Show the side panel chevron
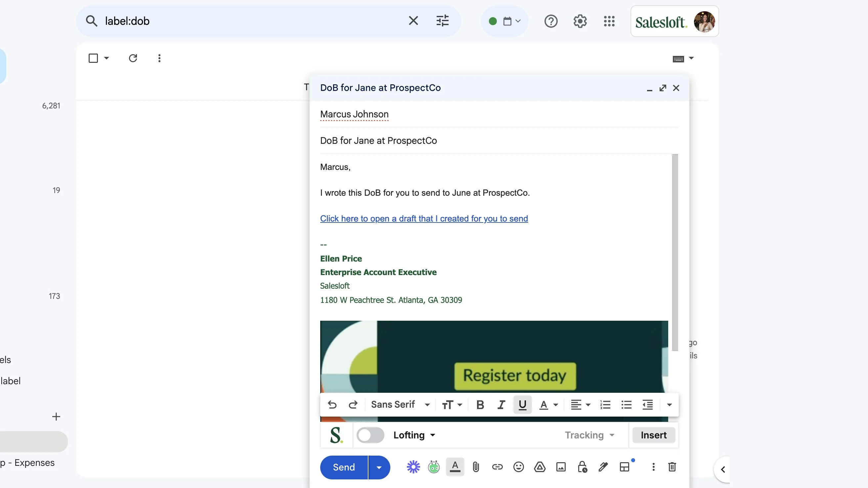868x488 pixels. (x=722, y=469)
